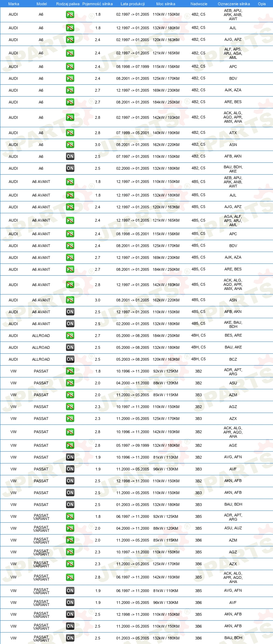Click diesel ON icon in A6 BAU, BDH, AKE row
Screen dimensions: 273x644
[70, 168]
